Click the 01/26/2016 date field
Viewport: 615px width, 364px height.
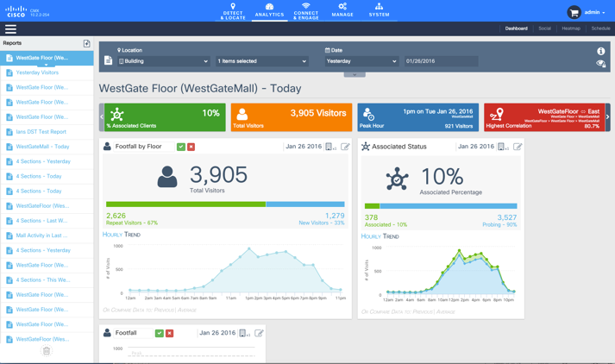coord(442,61)
